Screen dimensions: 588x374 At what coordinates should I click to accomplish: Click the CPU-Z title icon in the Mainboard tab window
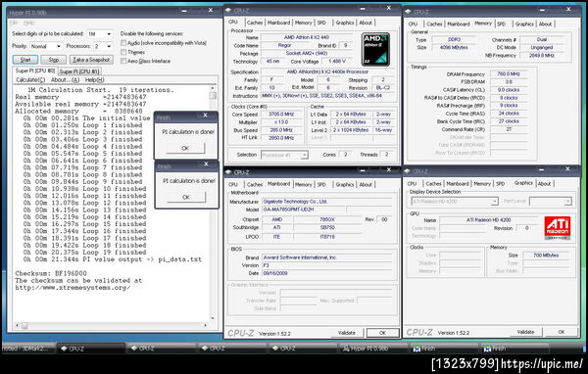tap(228, 172)
